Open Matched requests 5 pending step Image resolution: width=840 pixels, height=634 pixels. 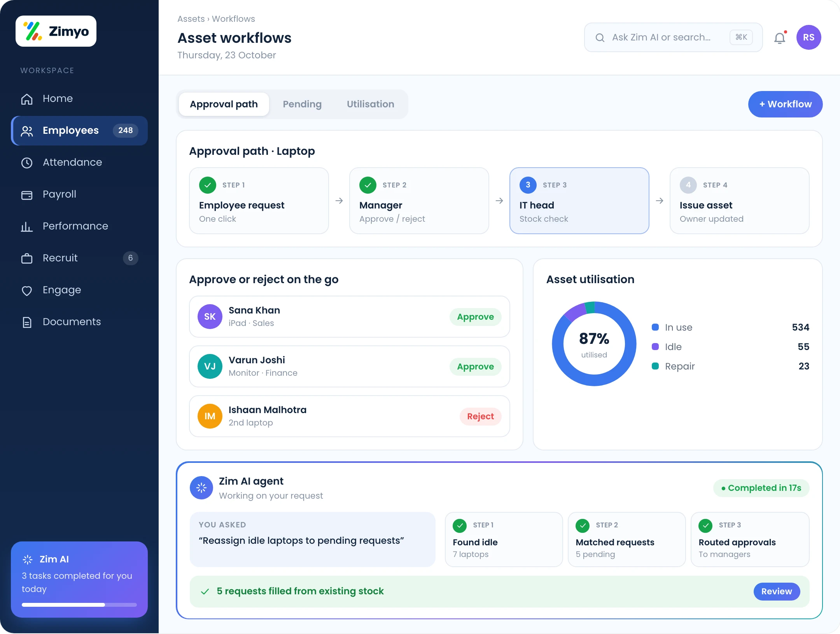(626, 539)
